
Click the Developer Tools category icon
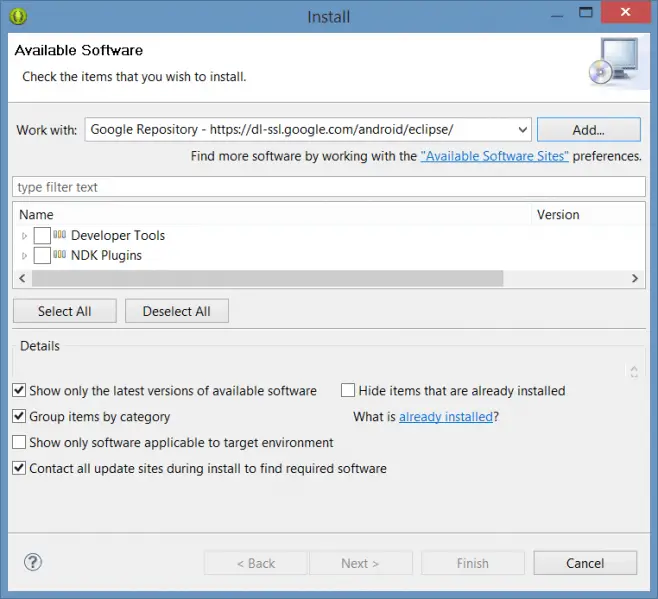pos(60,235)
